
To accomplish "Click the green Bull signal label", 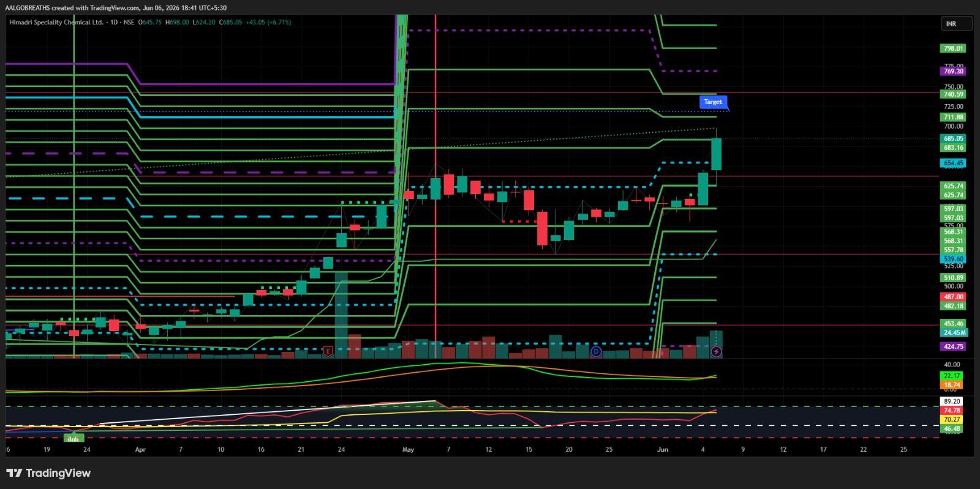I will click(73, 438).
